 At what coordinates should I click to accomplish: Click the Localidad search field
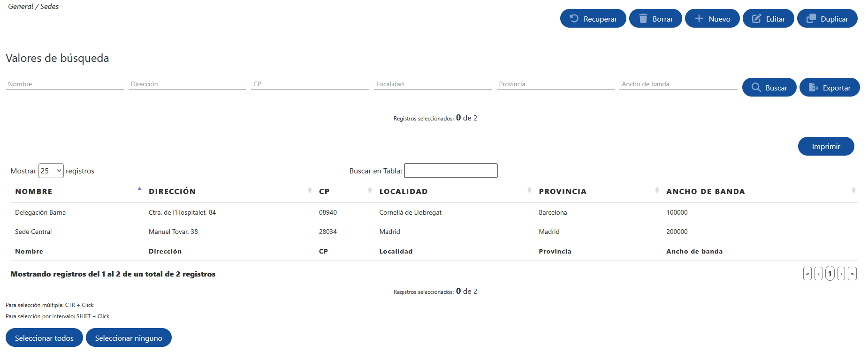tap(433, 84)
